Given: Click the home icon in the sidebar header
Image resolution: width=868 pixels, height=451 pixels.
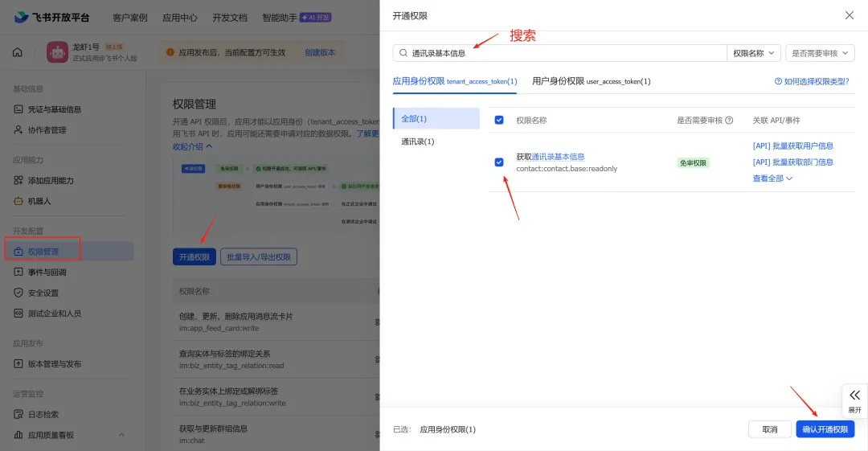Looking at the screenshot, I should [x=18, y=52].
